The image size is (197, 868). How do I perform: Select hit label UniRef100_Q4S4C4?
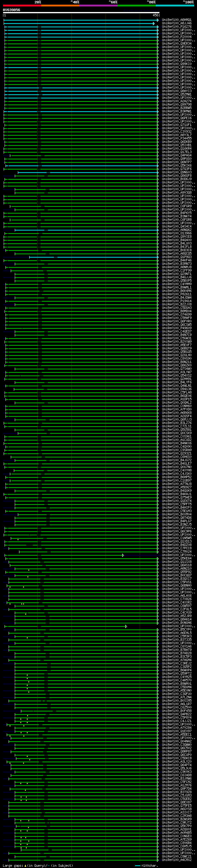click(x=176, y=227)
